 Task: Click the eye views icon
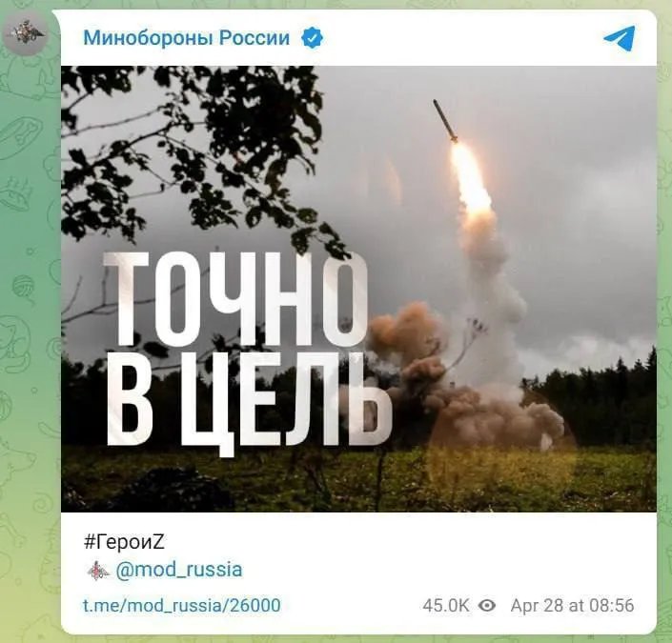[487, 606]
